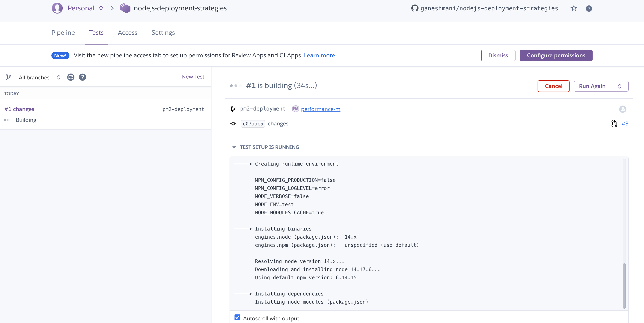Open the Personal team switcher
Screen dimensions: 644x323
(x=85, y=8)
